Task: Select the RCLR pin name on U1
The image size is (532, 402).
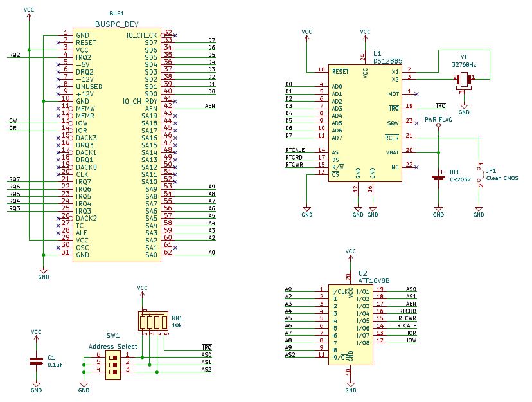Action: point(392,138)
